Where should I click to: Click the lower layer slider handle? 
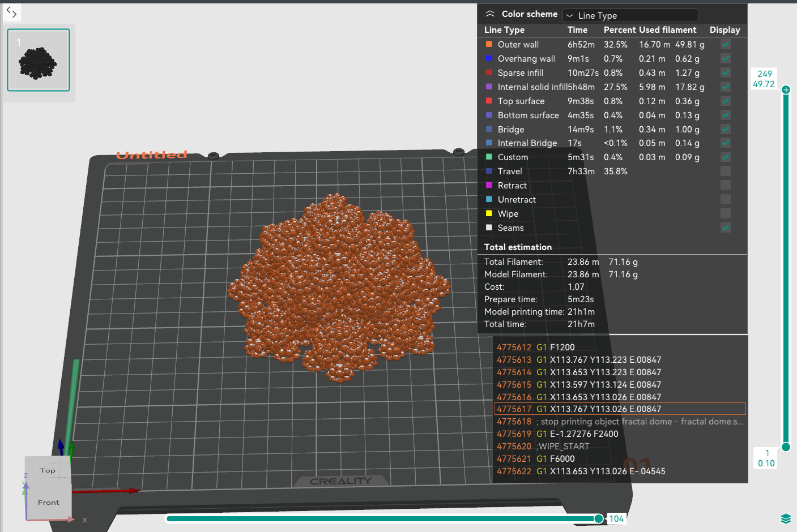coord(786,447)
